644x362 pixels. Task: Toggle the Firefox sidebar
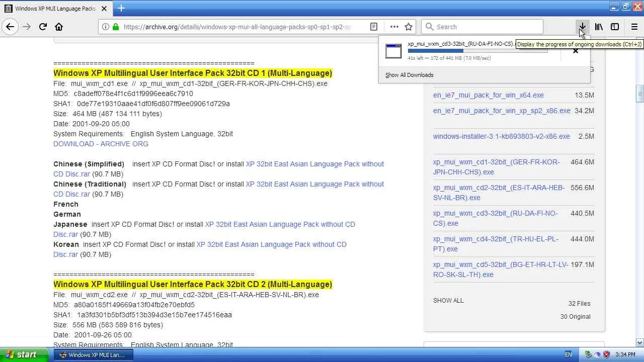tap(615, 27)
